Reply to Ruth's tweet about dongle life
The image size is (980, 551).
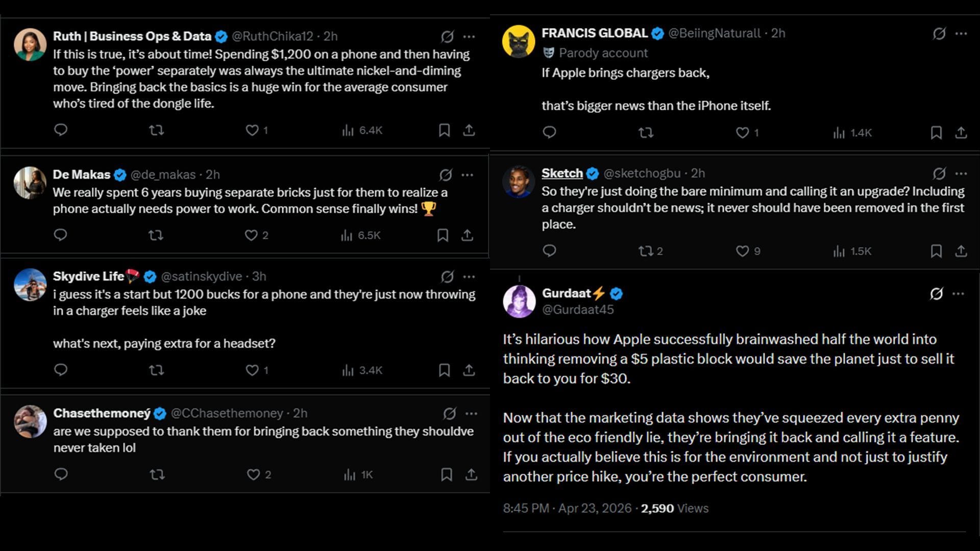coord(61,130)
